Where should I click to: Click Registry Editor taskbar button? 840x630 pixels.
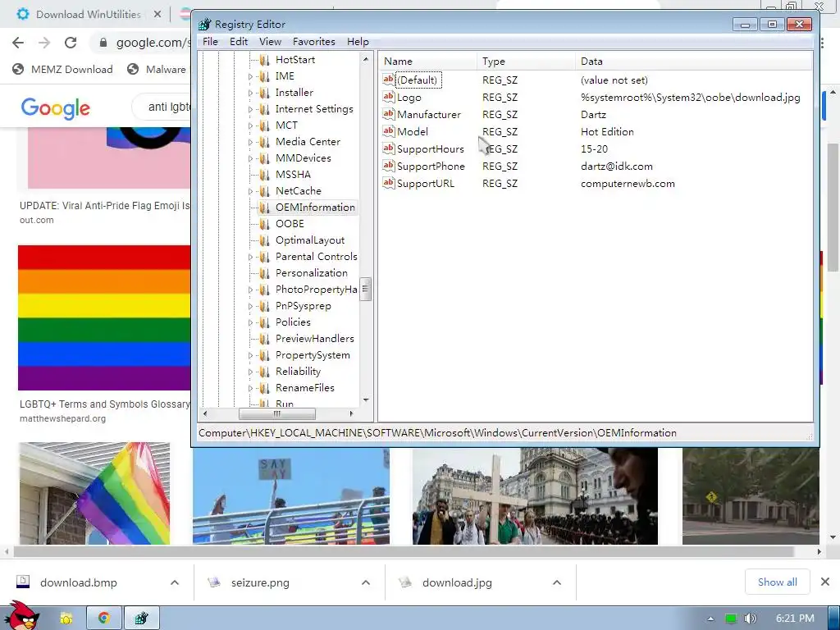tap(141, 618)
